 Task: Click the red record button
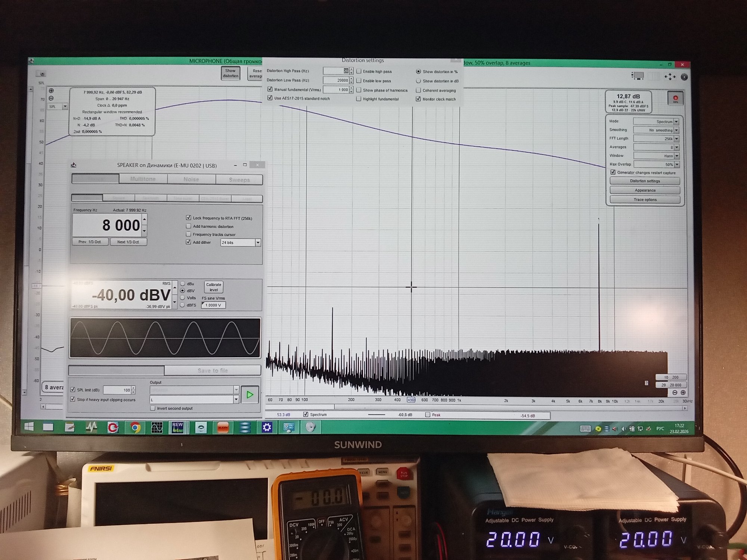[x=675, y=99]
